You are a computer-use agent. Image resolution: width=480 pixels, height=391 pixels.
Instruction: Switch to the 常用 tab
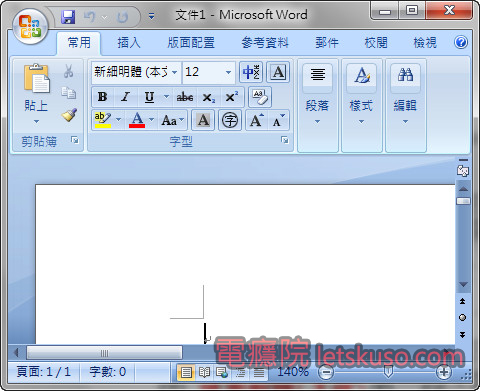79,43
